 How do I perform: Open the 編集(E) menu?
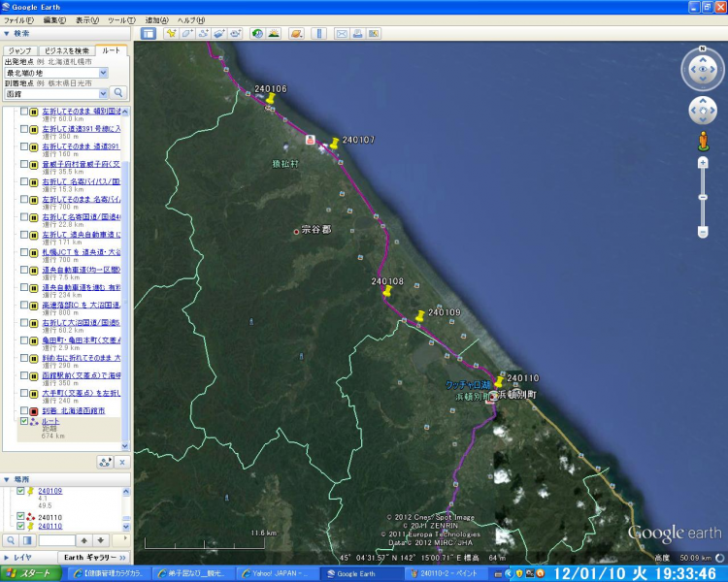[54, 20]
